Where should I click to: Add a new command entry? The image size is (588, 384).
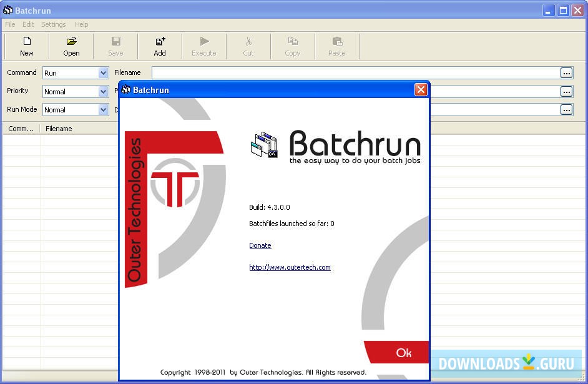click(159, 46)
